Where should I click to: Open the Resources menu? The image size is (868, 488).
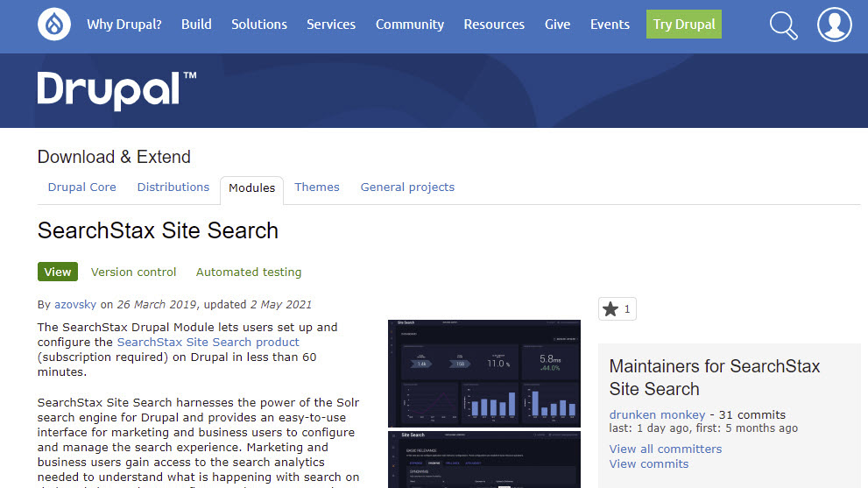[494, 25]
